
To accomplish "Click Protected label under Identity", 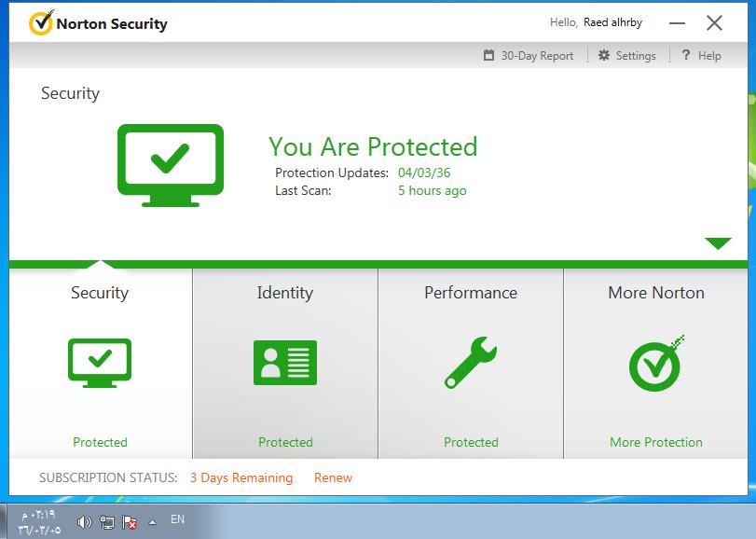I will (285, 442).
